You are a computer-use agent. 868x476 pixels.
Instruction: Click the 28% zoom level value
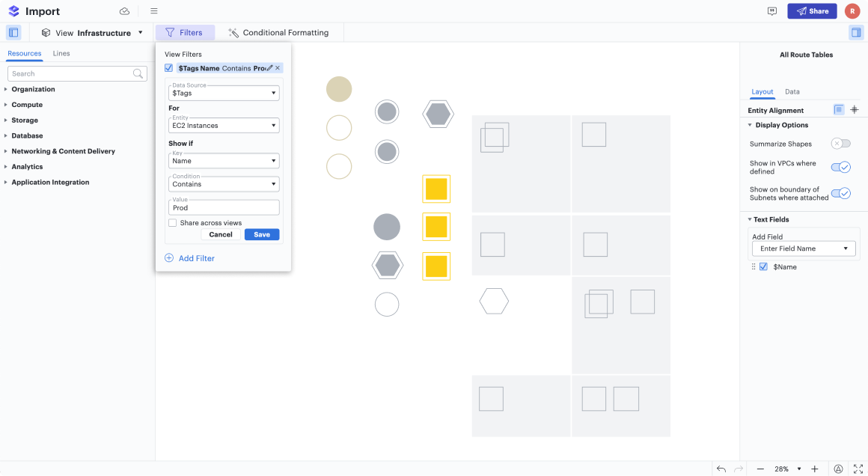781,469
